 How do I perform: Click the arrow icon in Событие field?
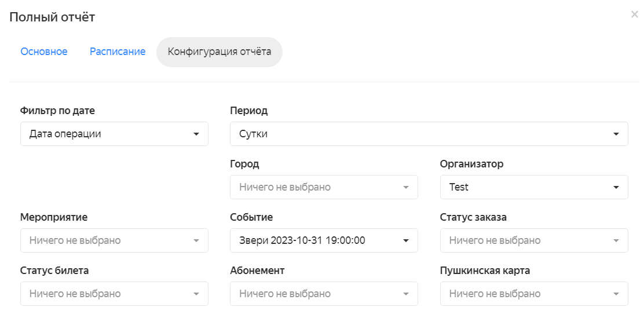coord(406,241)
